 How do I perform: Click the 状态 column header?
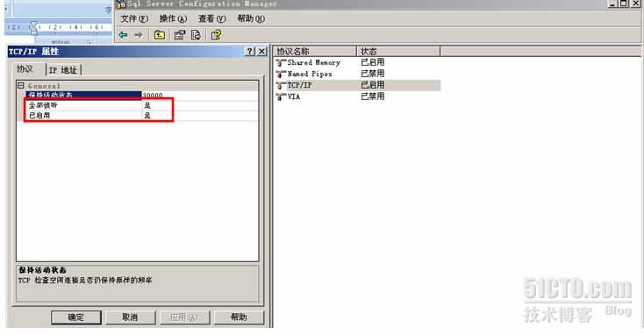[x=398, y=52]
